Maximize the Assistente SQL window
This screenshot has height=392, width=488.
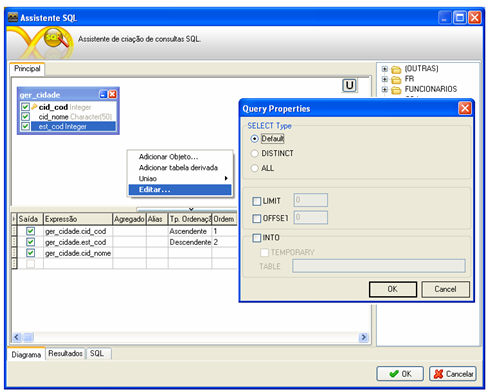coord(460,17)
